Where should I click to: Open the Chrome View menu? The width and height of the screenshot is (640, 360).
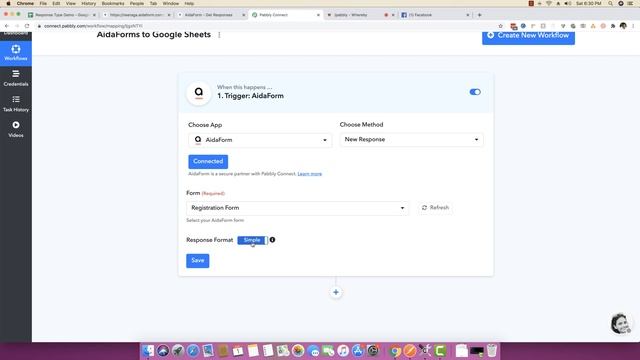point(71,3)
